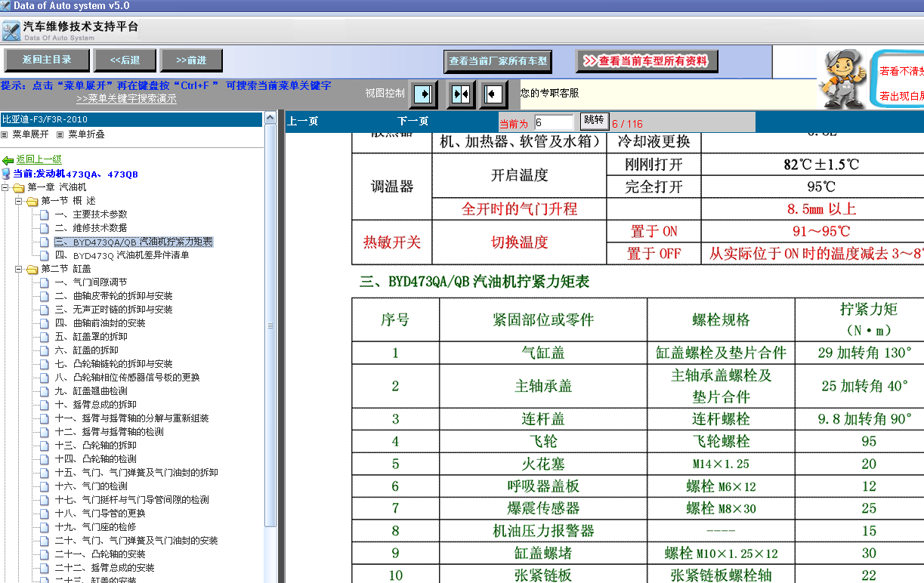Collapse the 第一章 汽油机 tree node

coord(5,187)
